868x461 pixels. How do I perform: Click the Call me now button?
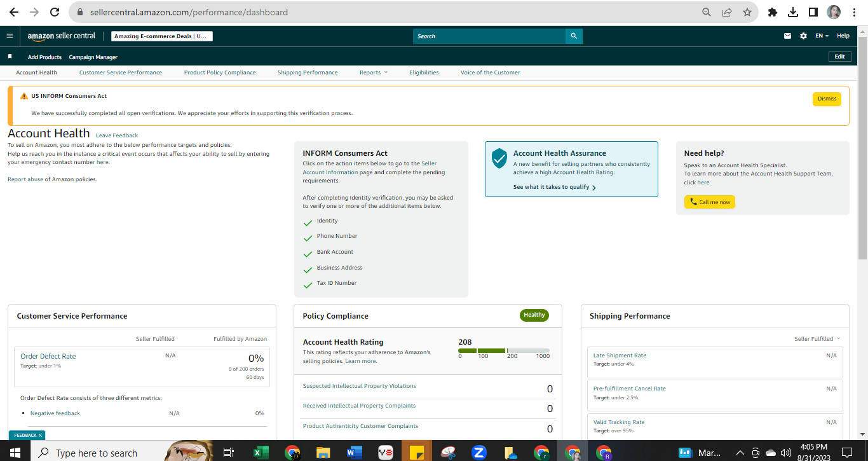coord(710,202)
